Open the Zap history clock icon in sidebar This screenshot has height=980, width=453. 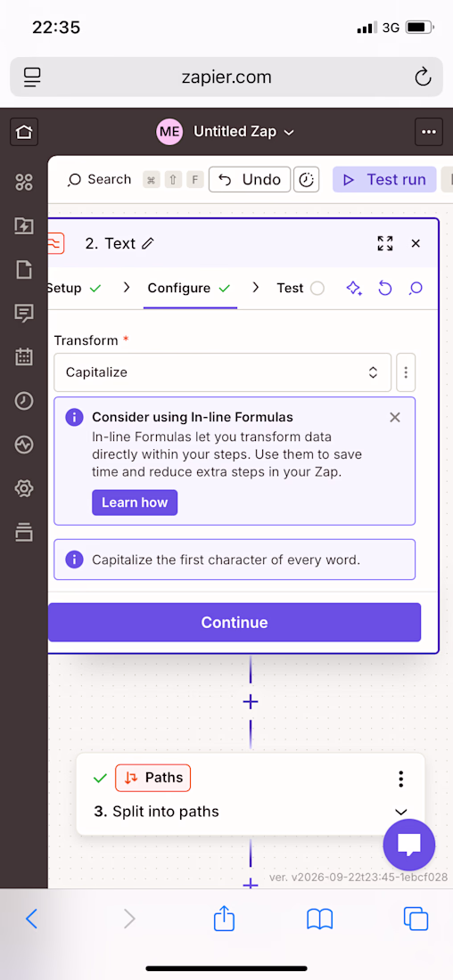(x=24, y=401)
